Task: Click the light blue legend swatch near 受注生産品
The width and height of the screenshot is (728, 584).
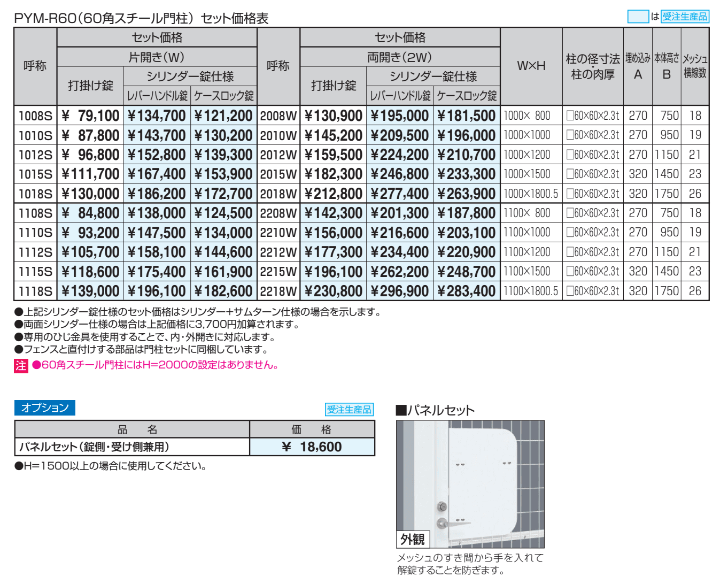Action: (x=639, y=17)
